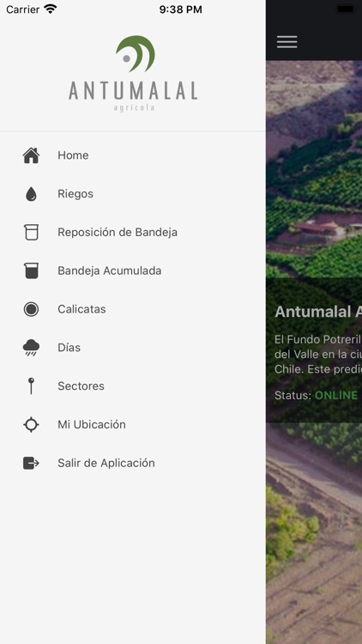Open the Home menu entry
362x644 pixels.
tap(133, 155)
